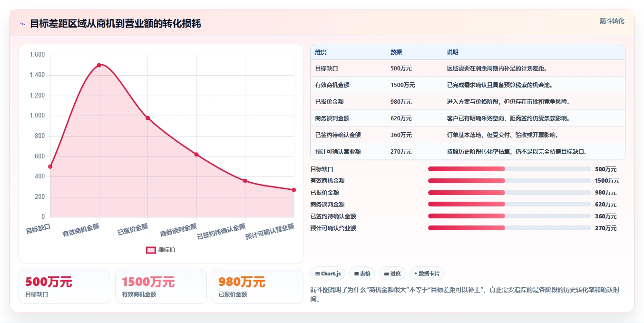The height and width of the screenshot is (323, 644).
Task: Click the 漏斗转化 tag in header
Action: pyautogui.click(x=612, y=21)
